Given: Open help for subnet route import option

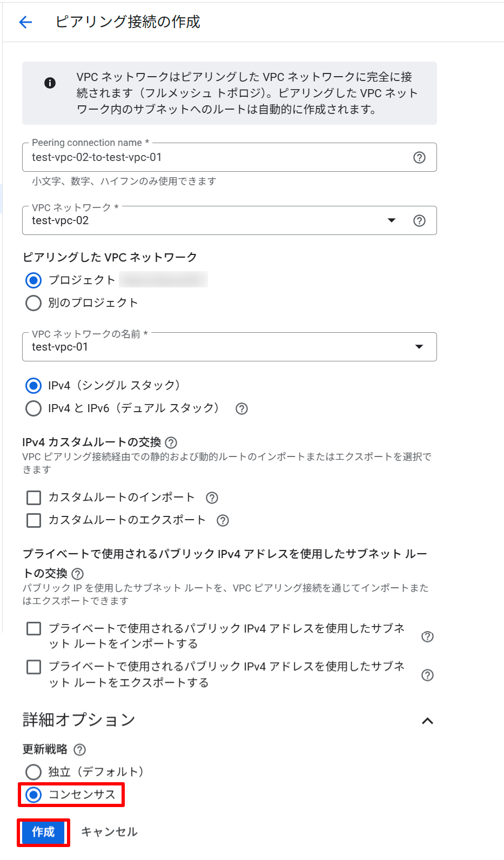Looking at the screenshot, I should [427, 637].
